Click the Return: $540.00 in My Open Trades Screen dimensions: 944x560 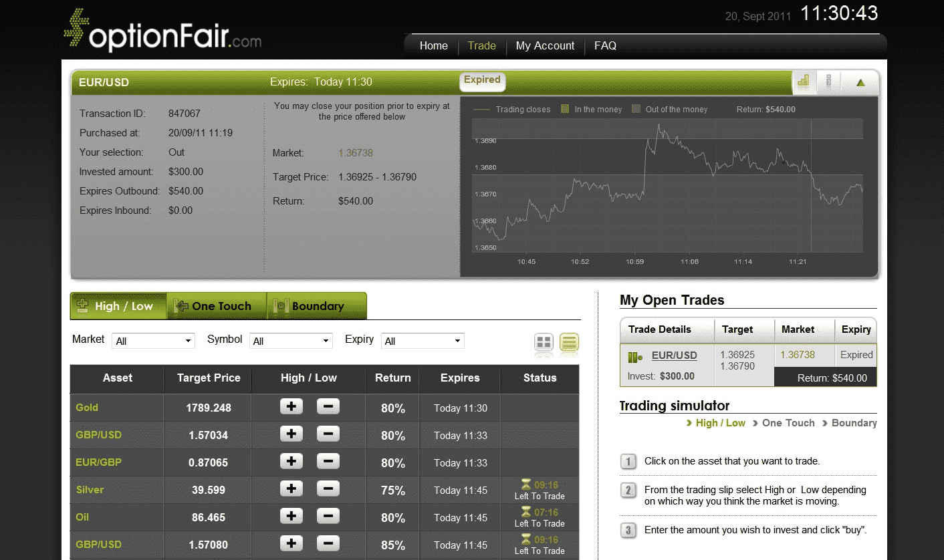pos(832,378)
